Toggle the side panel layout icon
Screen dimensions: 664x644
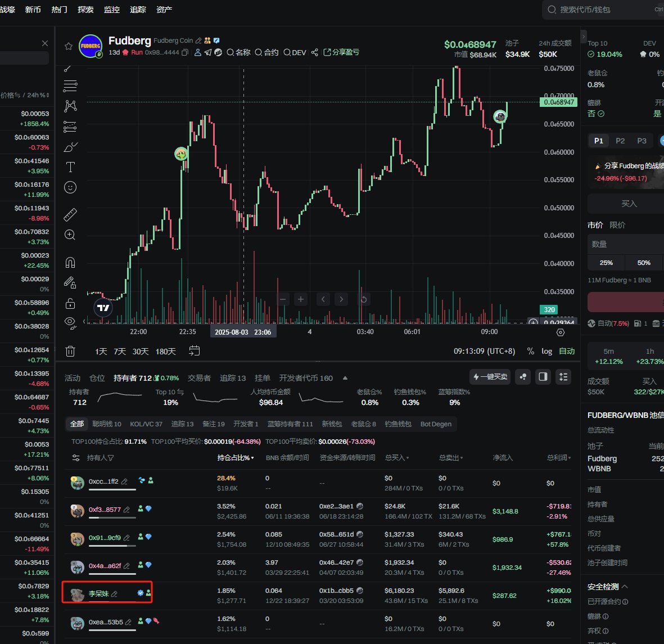(x=543, y=377)
